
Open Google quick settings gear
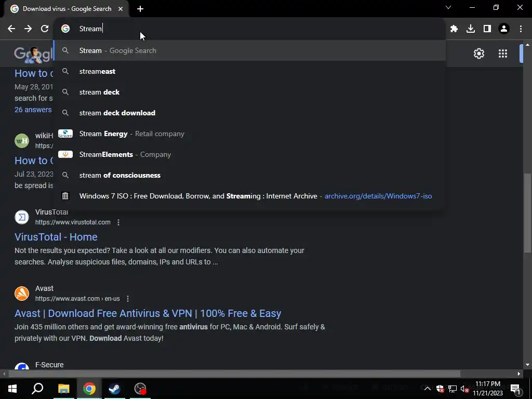pyautogui.click(x=478, y=54)
